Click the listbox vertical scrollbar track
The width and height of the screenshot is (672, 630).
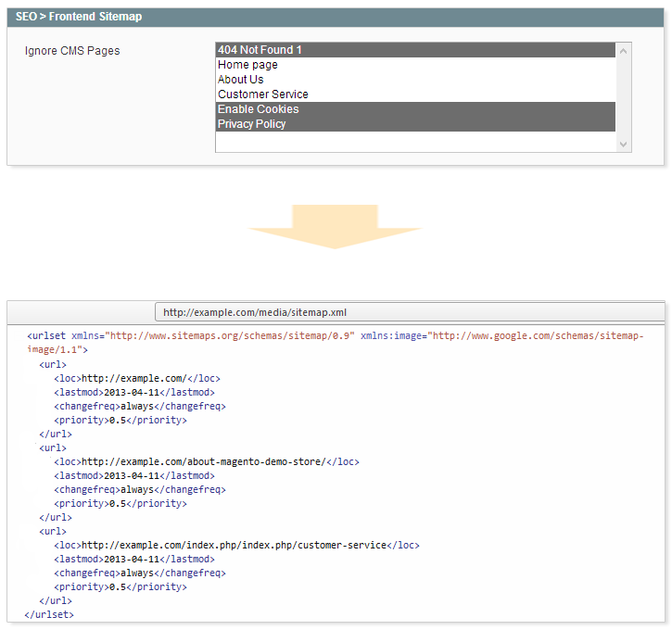click(x=624, y=97)
